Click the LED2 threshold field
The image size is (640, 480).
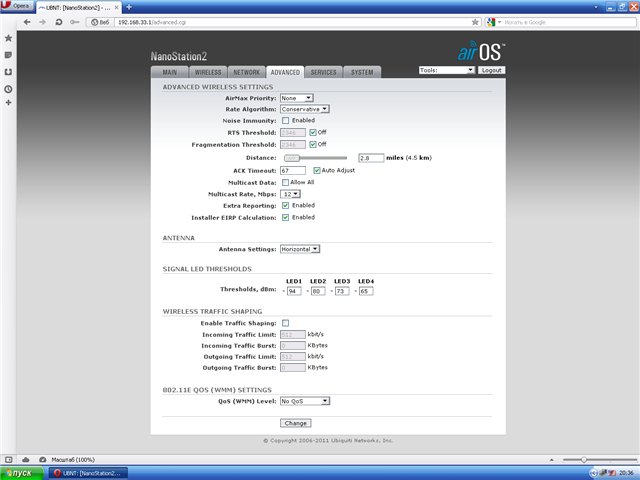[x=318, y=291]
